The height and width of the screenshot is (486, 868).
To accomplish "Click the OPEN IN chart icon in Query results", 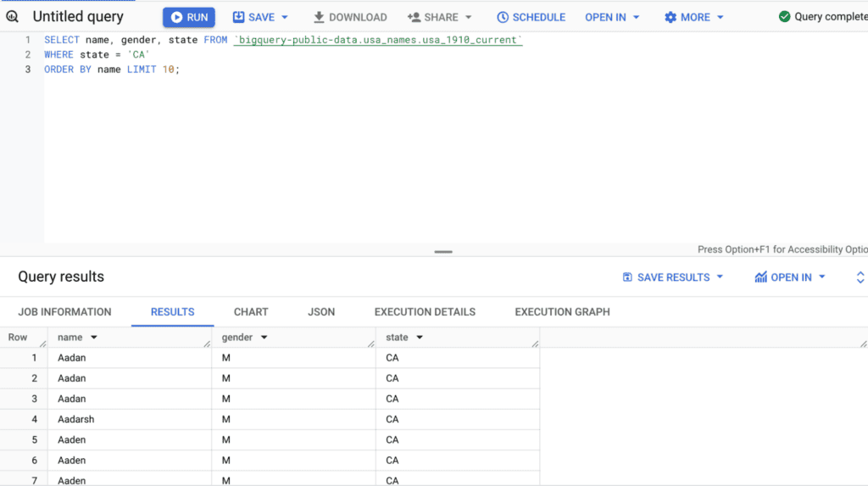I will pyautogui.click(x=761, y=277).
